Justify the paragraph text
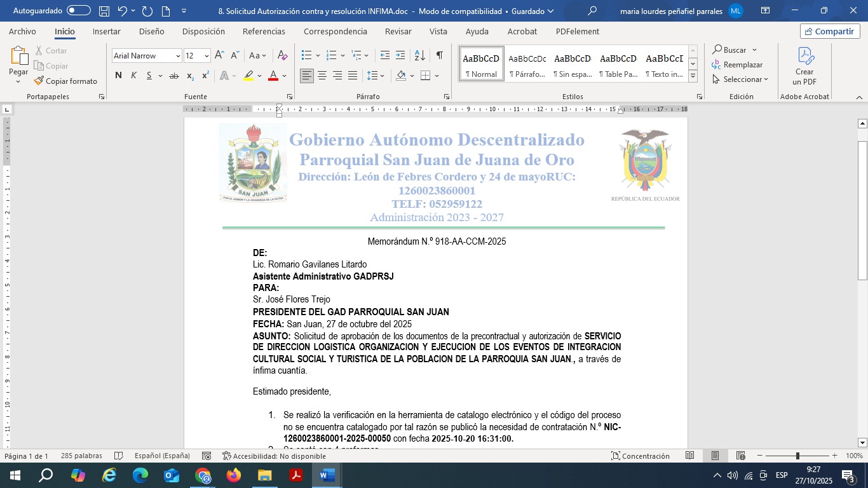 (353, 76)
